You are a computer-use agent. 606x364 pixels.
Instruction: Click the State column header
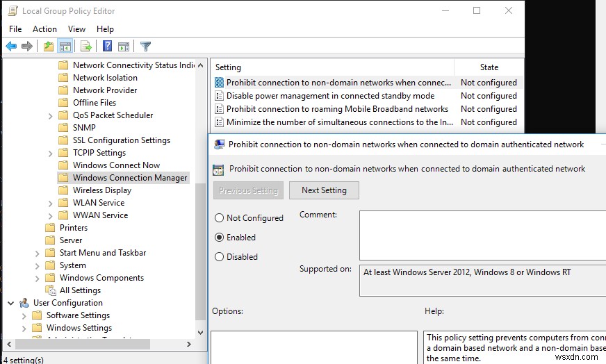point(489,67)
